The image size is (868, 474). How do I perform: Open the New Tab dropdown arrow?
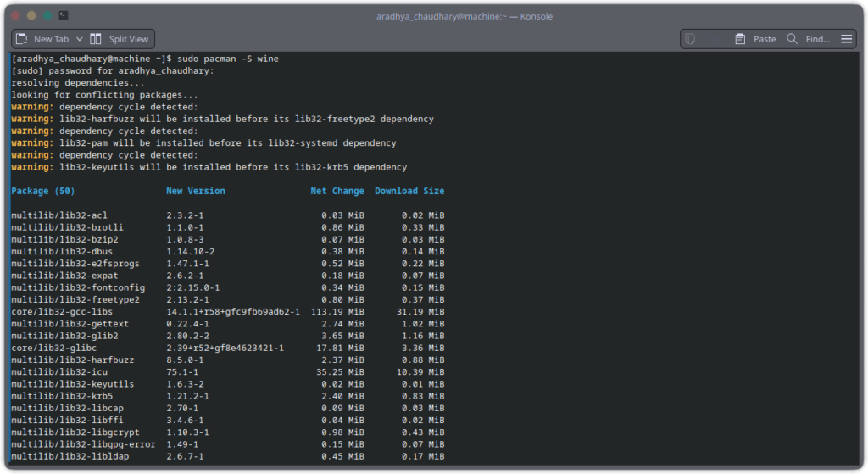(80, 39)
